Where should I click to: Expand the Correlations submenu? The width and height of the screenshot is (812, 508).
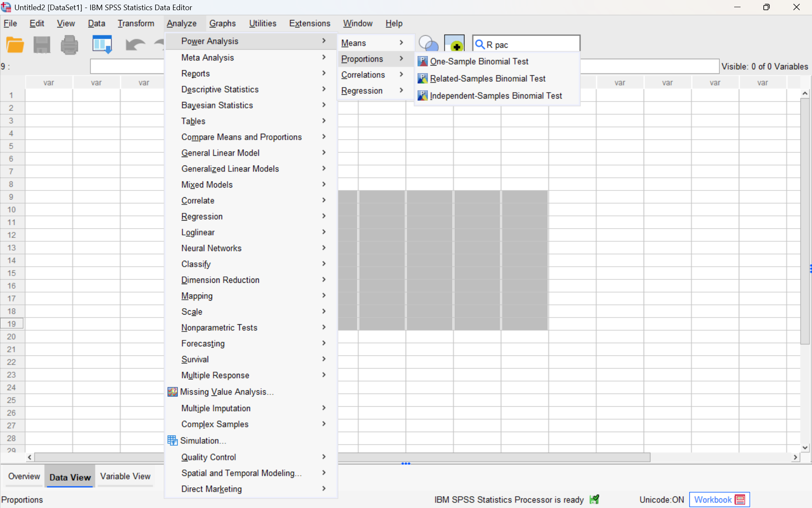tap(363, 75)
